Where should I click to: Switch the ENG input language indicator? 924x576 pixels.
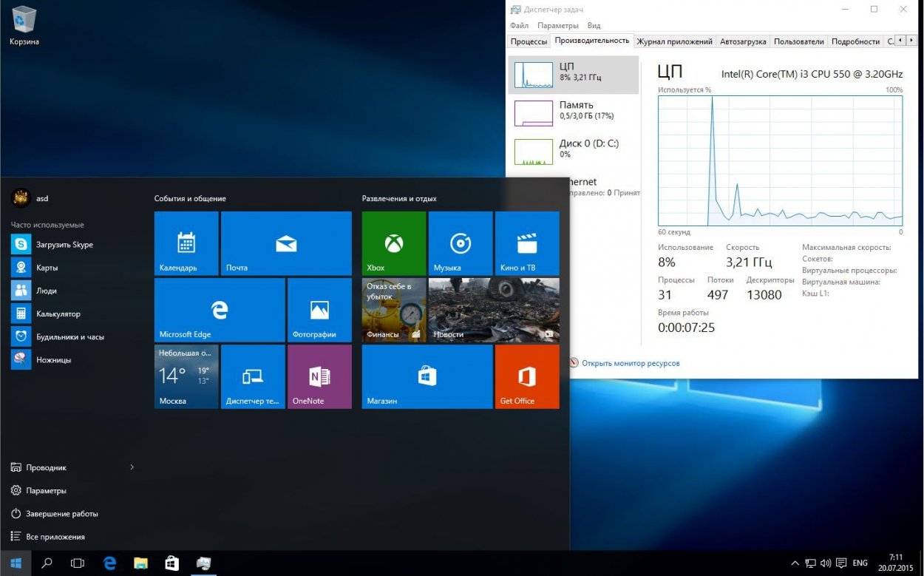[860, 563]
